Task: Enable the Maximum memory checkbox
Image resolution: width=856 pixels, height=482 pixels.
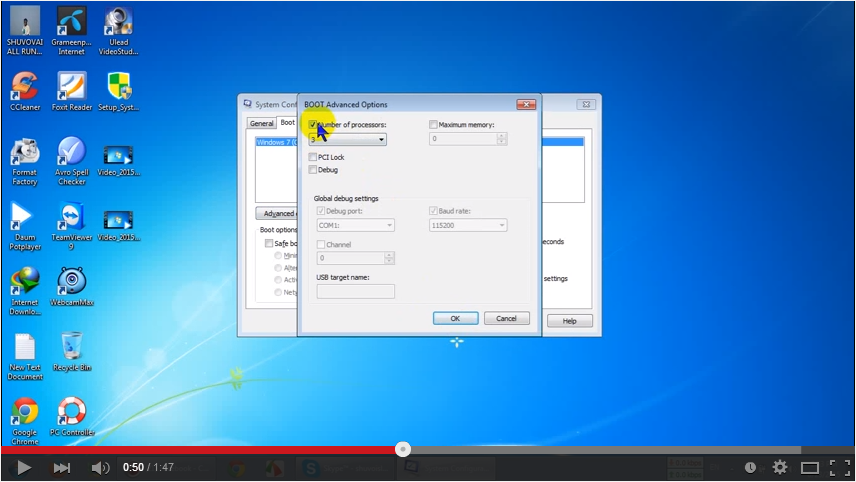Action: [434, 125]
